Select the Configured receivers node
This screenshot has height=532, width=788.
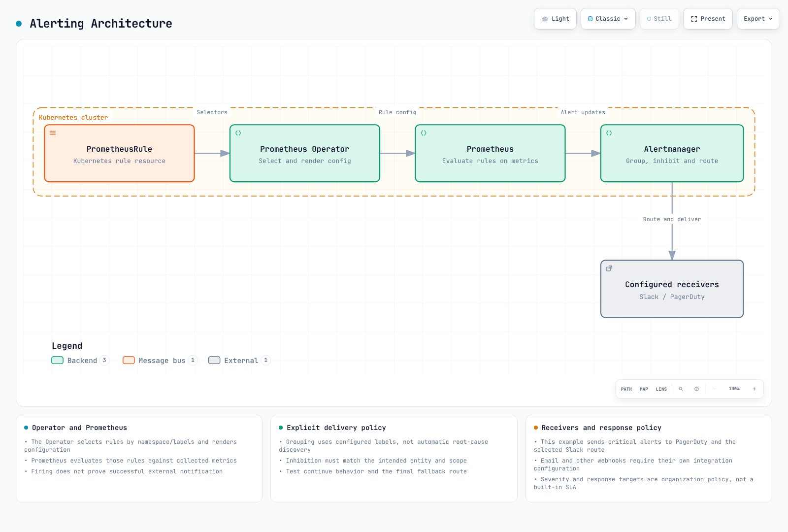[672, 289]
